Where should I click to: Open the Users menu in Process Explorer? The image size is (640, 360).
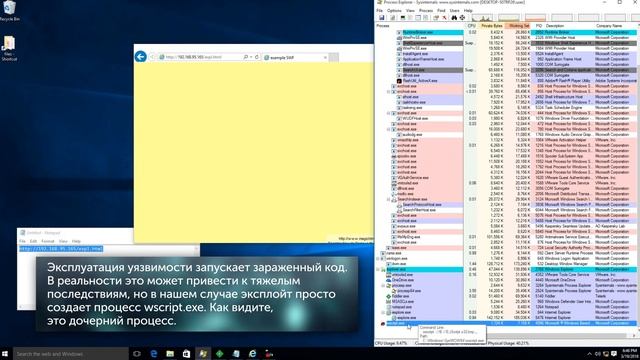pyautogui.click(x=454, y=11)
